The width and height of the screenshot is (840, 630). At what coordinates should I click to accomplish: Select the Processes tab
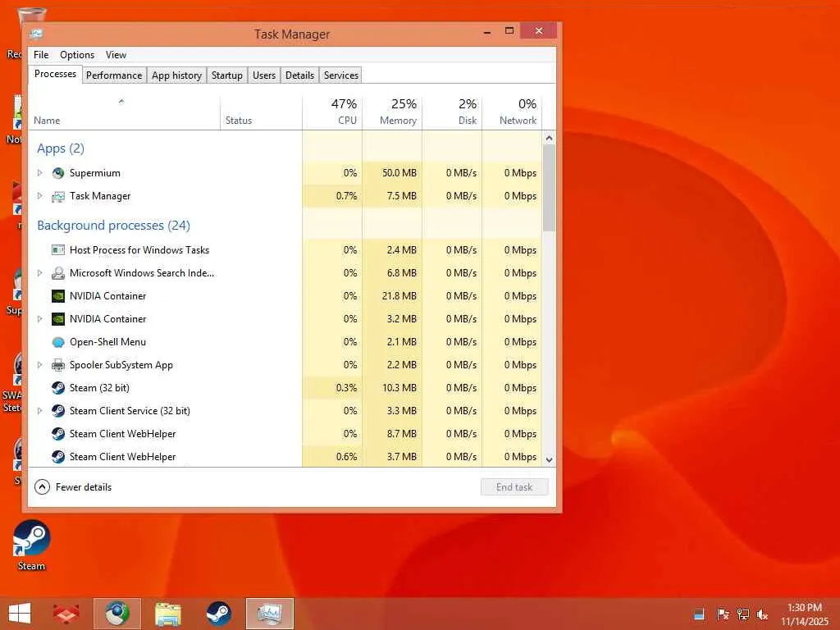tap(55, 74)
